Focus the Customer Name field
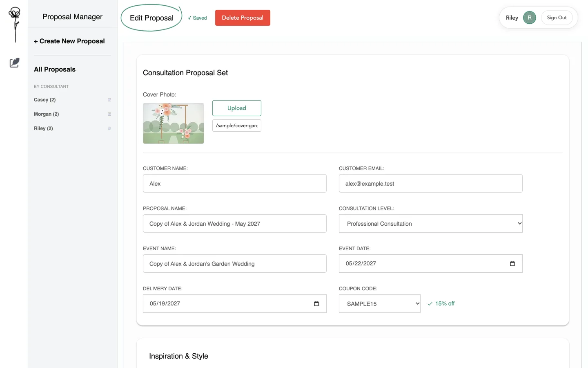This screenshot has height=368, width=588. [235, 184]
